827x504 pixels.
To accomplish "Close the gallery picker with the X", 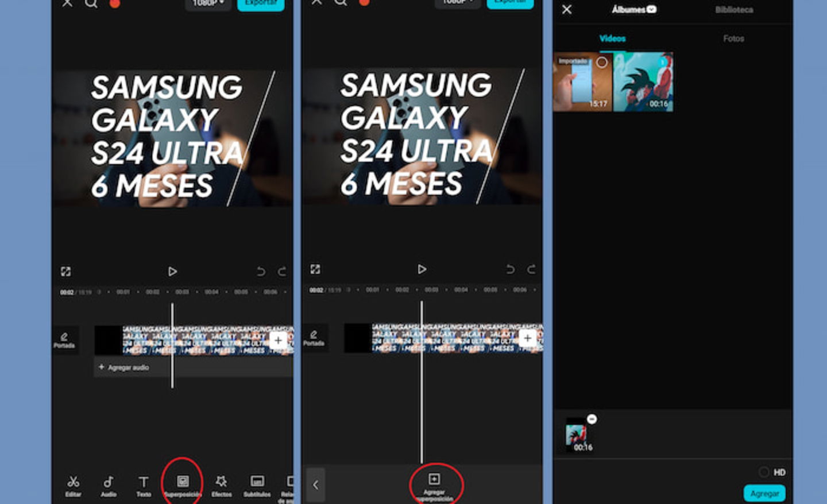I will pos(567,10).
